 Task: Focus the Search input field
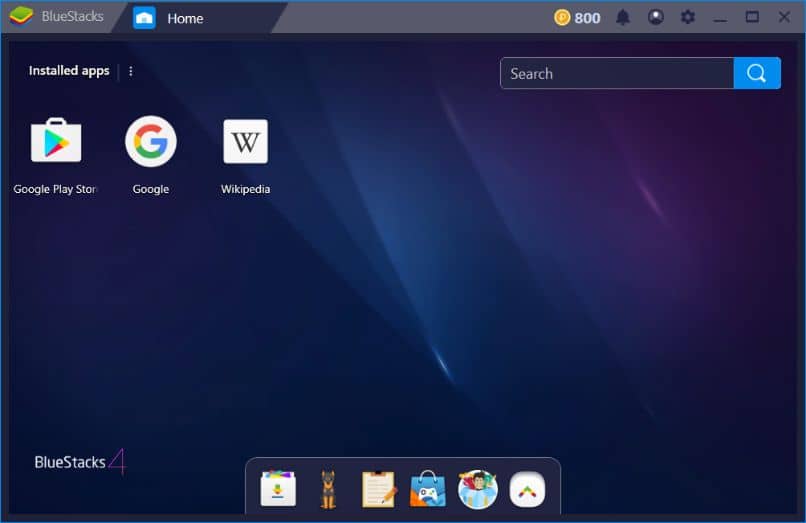click(x=617, y=73)
